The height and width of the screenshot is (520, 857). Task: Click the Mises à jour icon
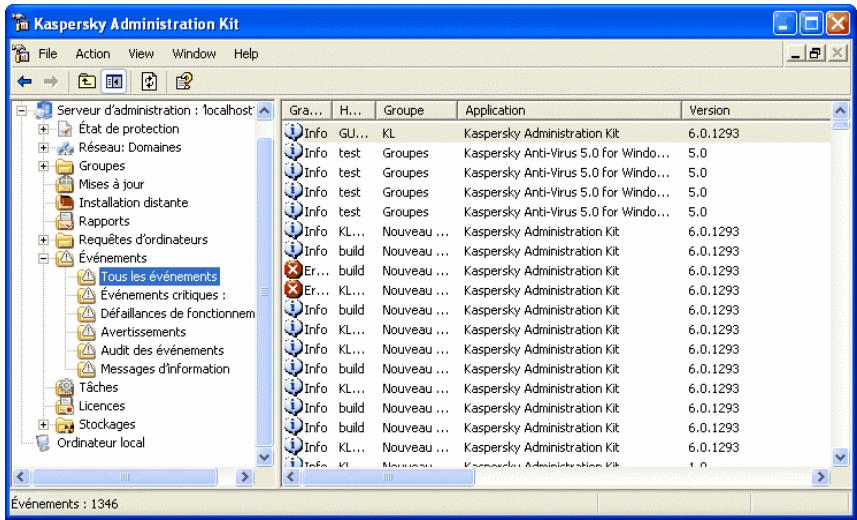[65, 184]
